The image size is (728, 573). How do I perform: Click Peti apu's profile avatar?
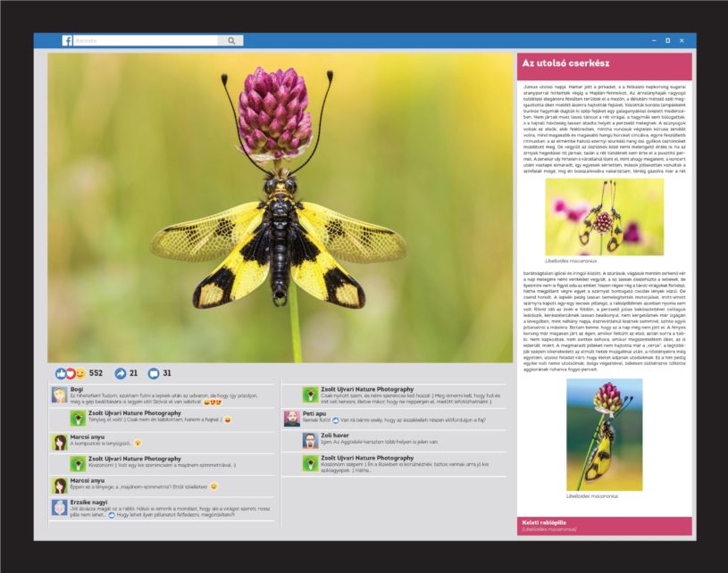pyautogui.click(x=291, y=419)
